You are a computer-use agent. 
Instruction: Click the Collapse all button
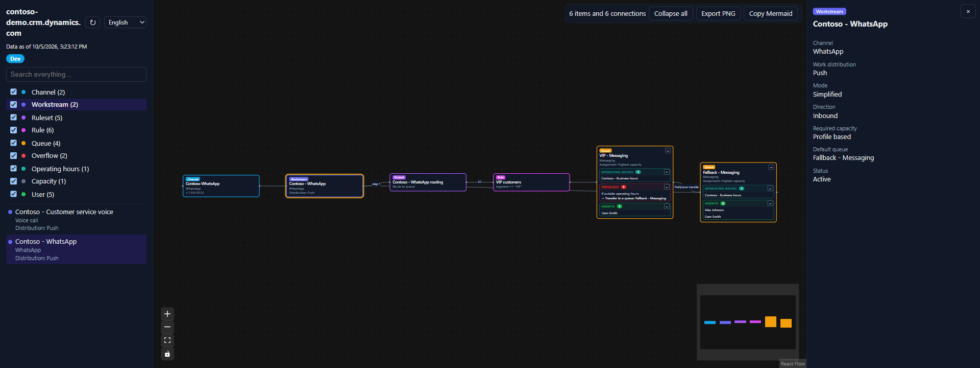[671, 14]
